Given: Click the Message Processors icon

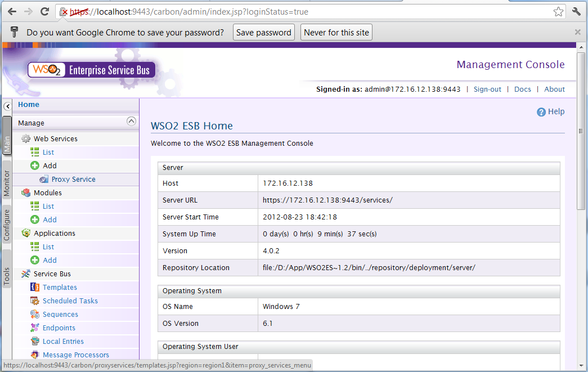Looking at the screenshot, I should coord(34,355).
